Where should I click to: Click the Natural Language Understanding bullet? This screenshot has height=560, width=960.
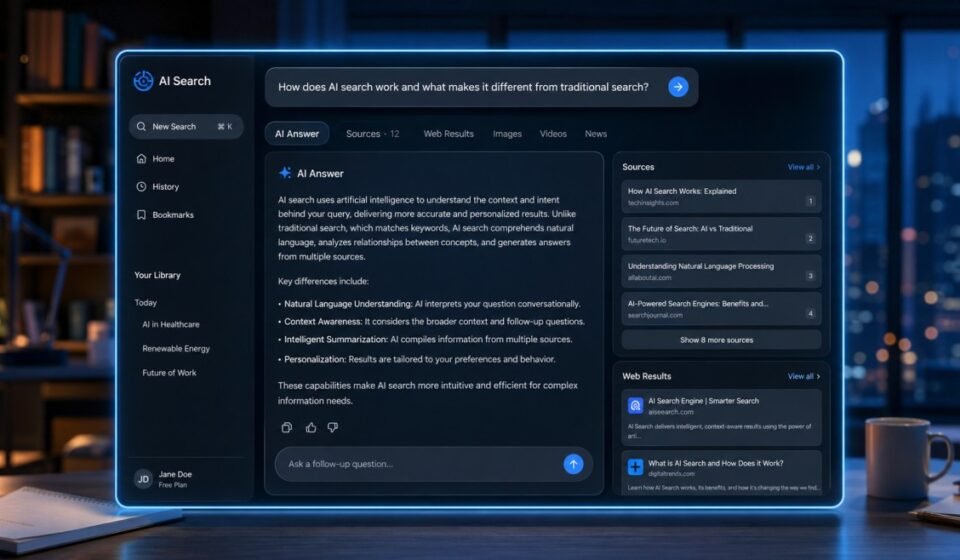pos(429,304)
